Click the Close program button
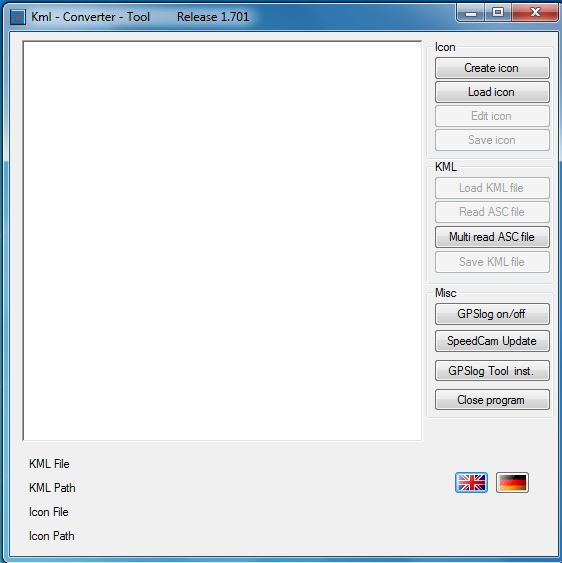 click(492, 400)
